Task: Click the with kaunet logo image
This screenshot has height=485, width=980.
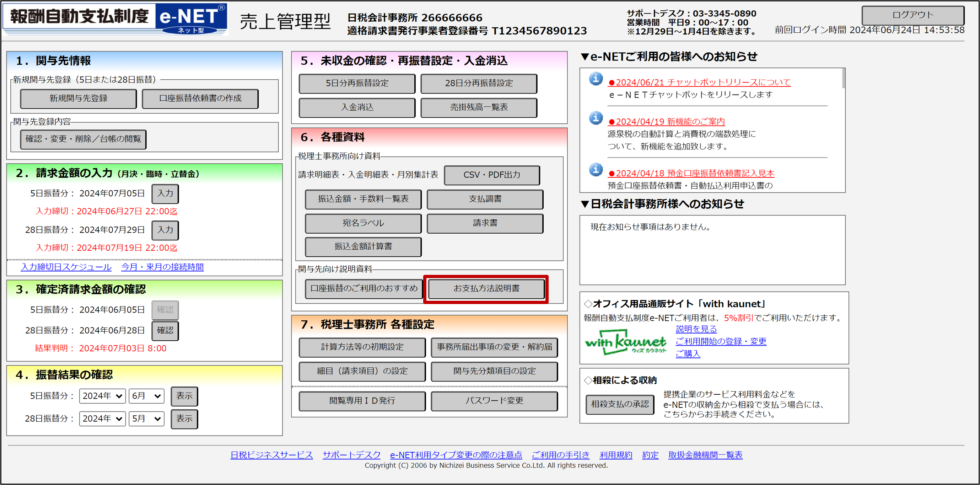Action: 625,341
